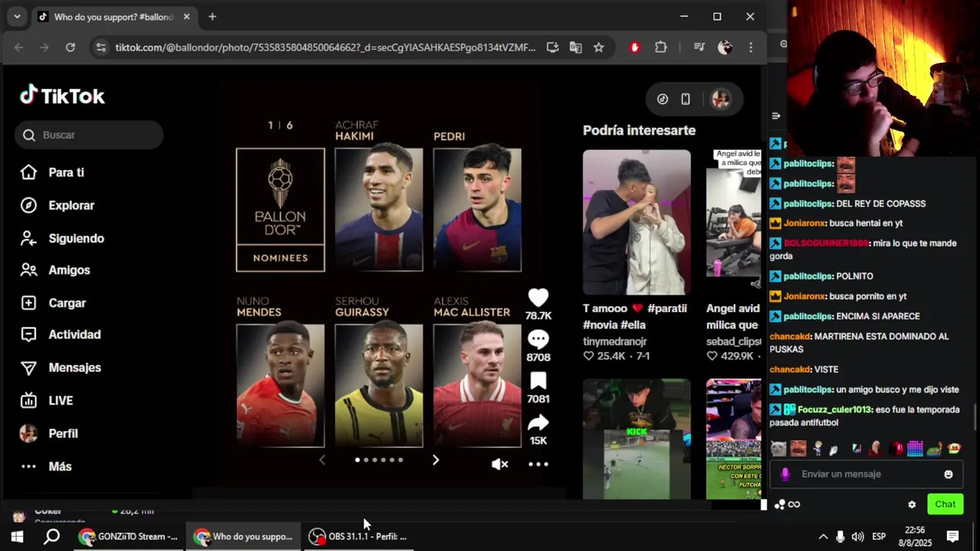Click the TikTok search field Buscar

point(89,135)
